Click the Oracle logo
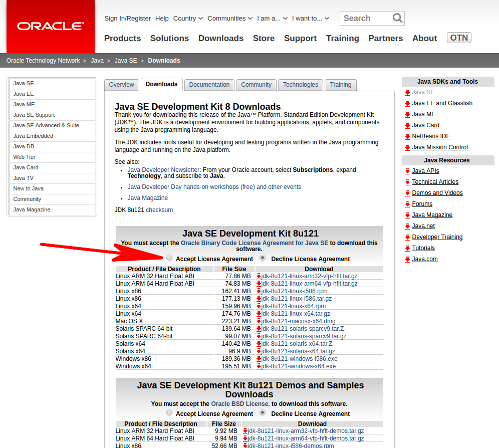The width and height of the screenshot is (499, 448). [51, 26]
